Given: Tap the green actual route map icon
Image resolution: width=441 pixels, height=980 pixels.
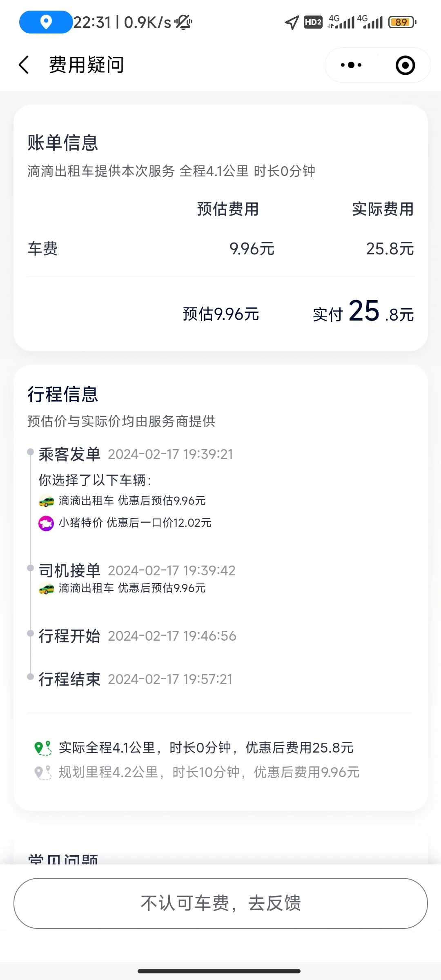Looking at the screenshot, I should pyautogui.click(x=43, y=748).
